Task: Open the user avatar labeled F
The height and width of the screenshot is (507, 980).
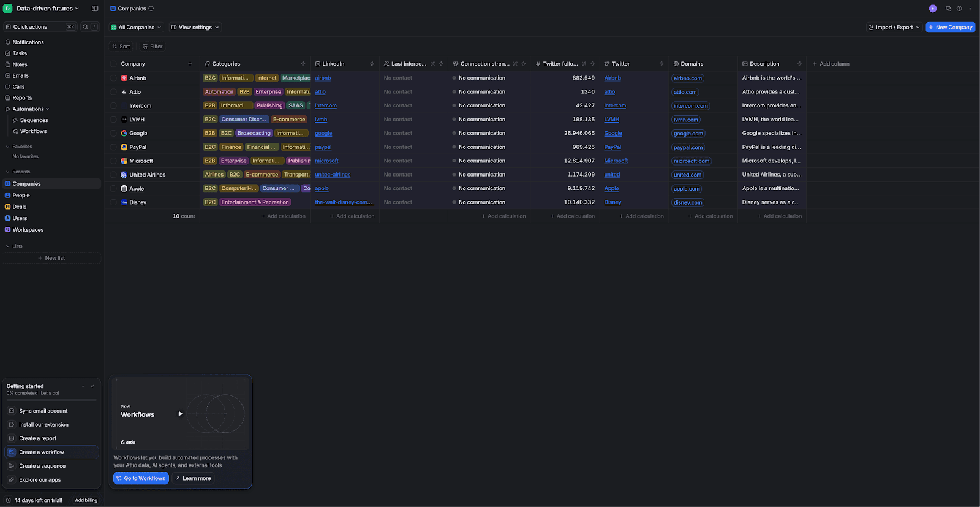Action: pos(933,9)
